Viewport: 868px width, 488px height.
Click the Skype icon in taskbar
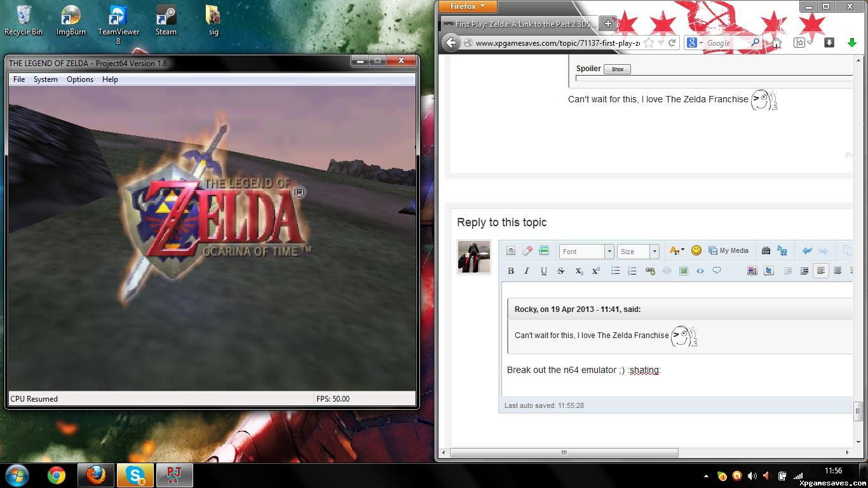pos(135,475)
